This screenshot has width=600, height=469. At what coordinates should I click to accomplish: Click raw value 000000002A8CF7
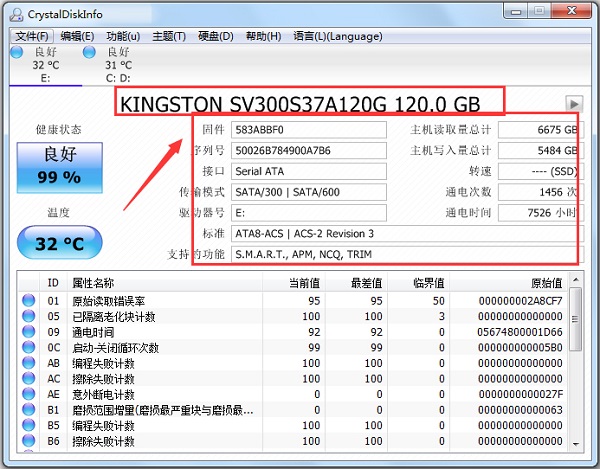tap(520, 301)
